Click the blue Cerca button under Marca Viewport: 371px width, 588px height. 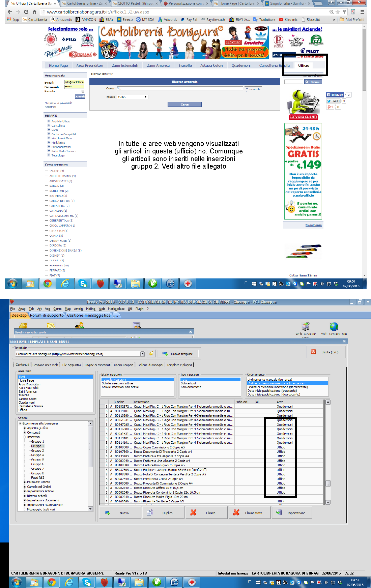[x=184, y=105]
